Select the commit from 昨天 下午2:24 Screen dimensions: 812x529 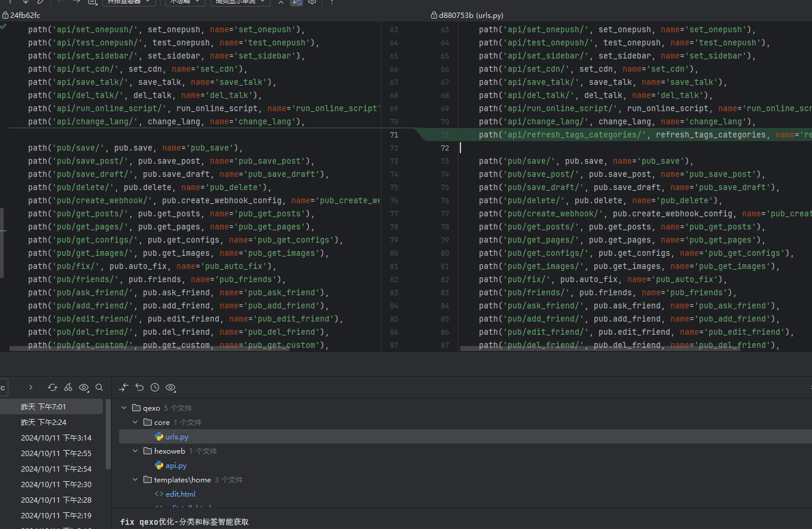pyautogui.click(x=43, y=423)
